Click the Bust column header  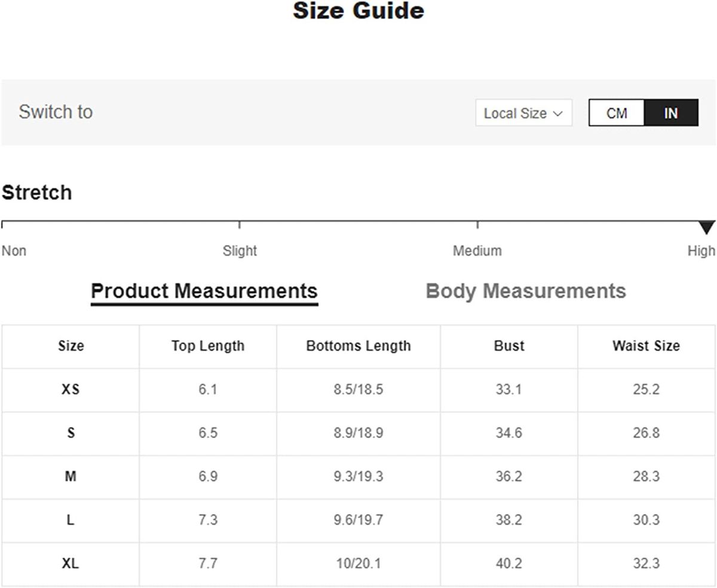point(508,346)
